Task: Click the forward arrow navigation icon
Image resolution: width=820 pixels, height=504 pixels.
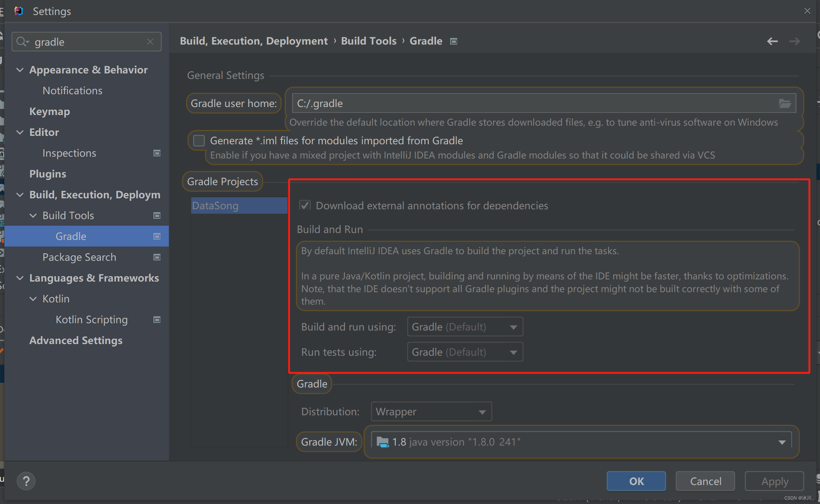Action: [x=794, y=41]
